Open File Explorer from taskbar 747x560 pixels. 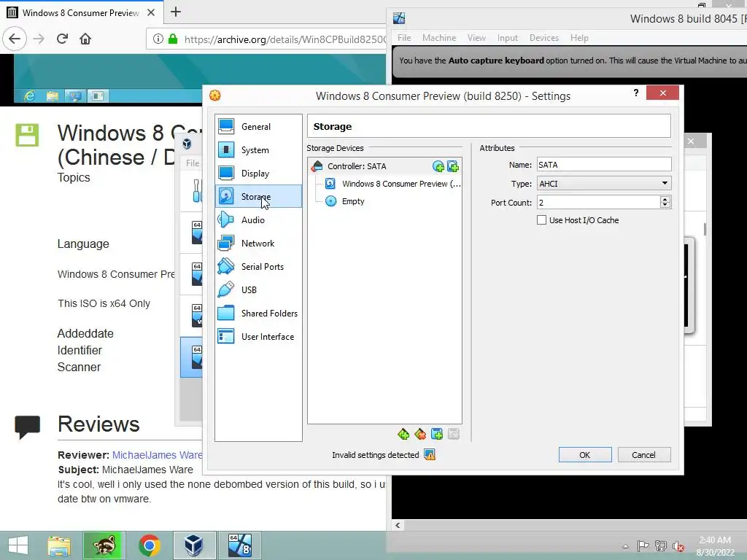pos(59,545)
